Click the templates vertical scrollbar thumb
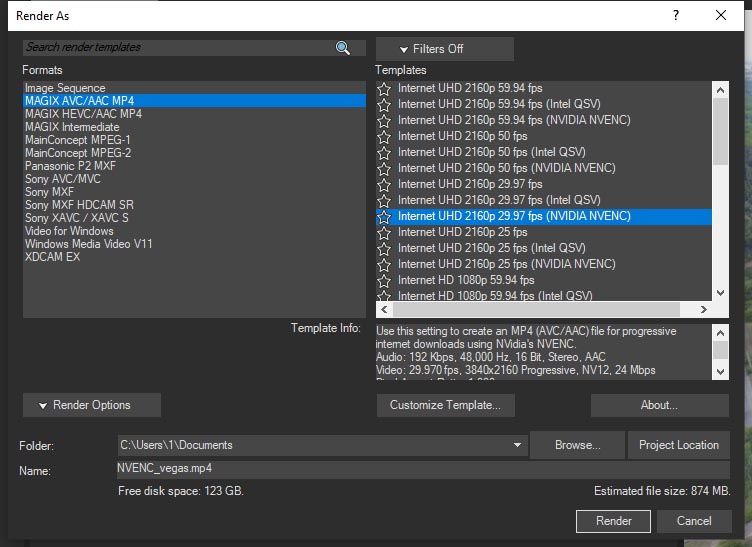 click(x=720, y=131)
